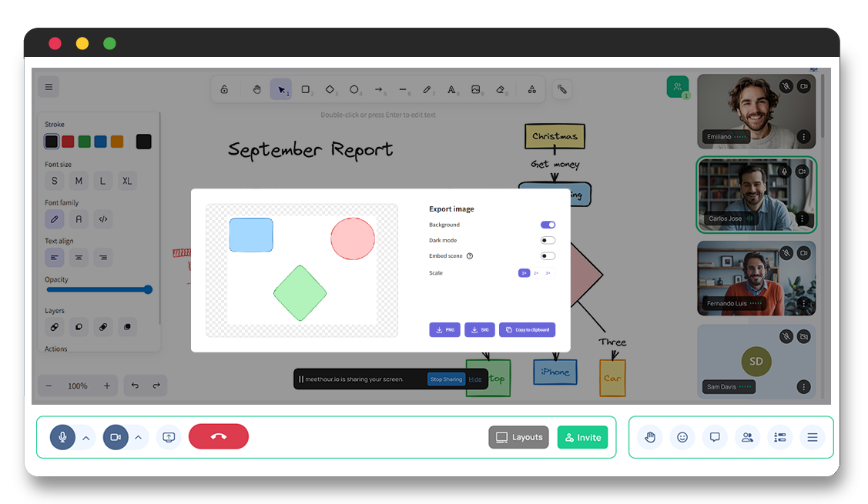868x504 pixels.
Task: Download the image as PNG
Action: click(x=444, y=329)
